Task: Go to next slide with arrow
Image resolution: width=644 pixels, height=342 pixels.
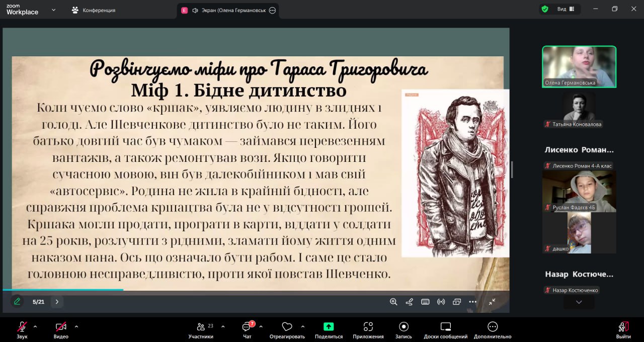Action: (x=57, y=302)
